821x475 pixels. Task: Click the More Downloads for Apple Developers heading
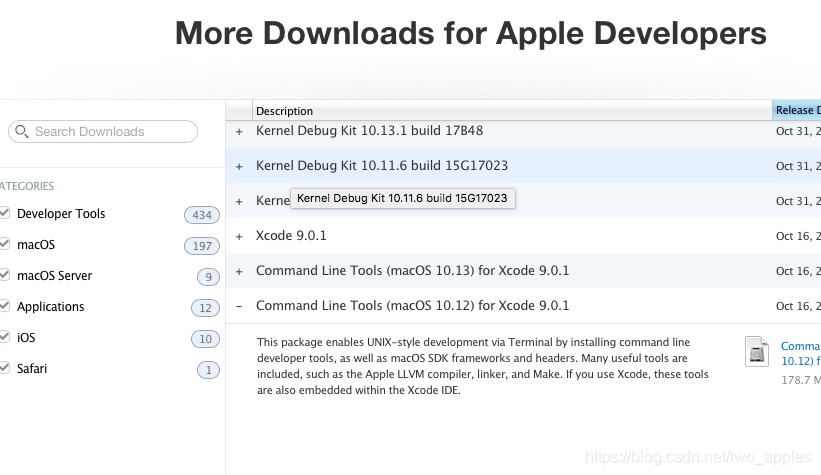[471, 33]
